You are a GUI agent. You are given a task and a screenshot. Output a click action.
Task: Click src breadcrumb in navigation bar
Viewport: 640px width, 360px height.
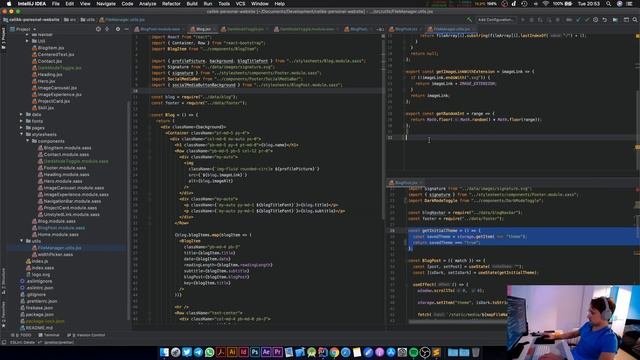coord(70,20)
